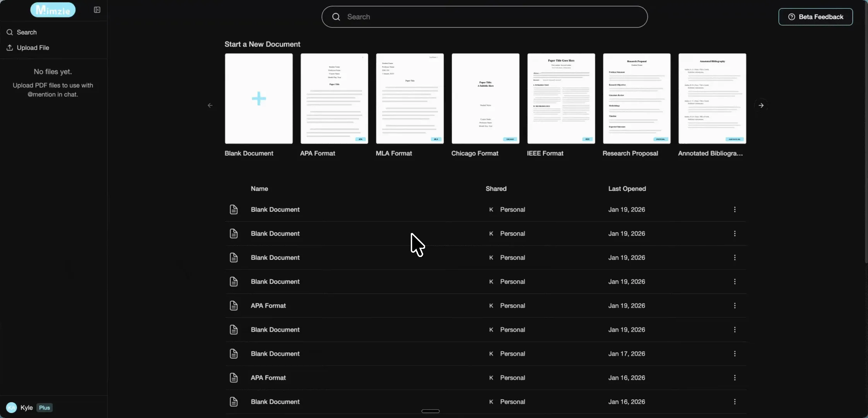
Task: Open options menu for the first Blank Document
Action: pos(735,209)
